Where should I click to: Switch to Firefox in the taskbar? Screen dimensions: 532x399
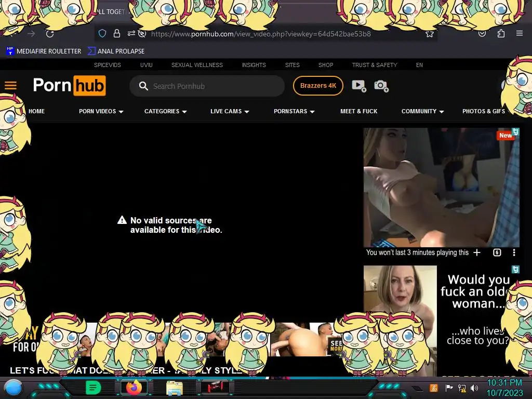coord(134,388)
